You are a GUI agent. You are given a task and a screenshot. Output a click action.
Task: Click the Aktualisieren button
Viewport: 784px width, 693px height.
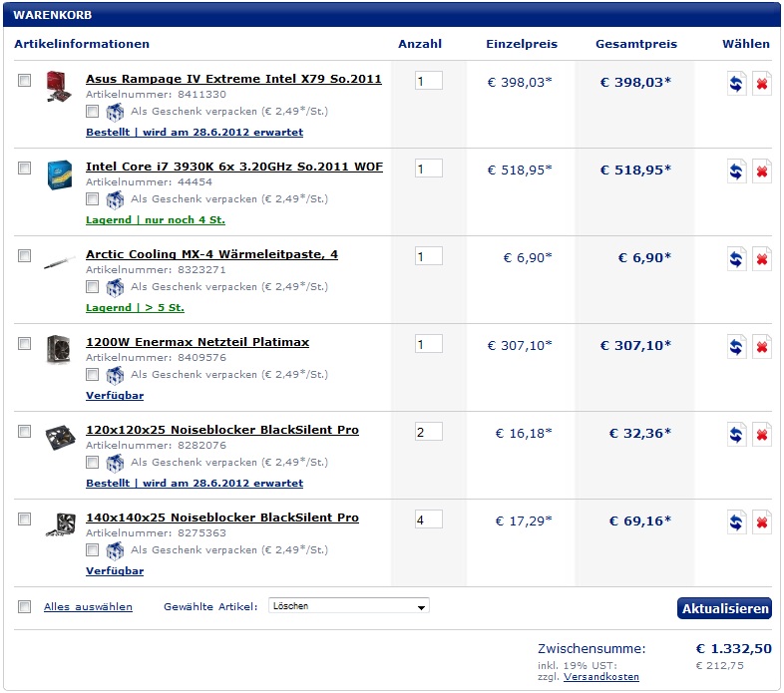(724, 608)
